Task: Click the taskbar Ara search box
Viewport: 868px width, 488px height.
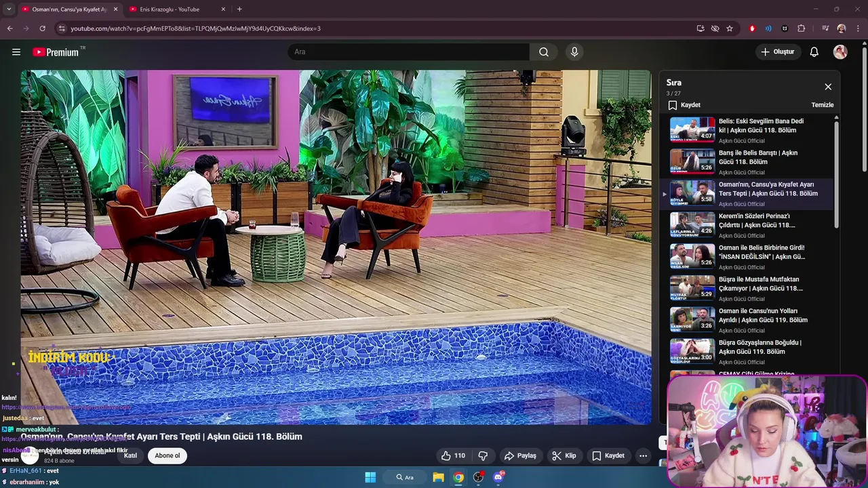Action: click(x=405, y=477)
